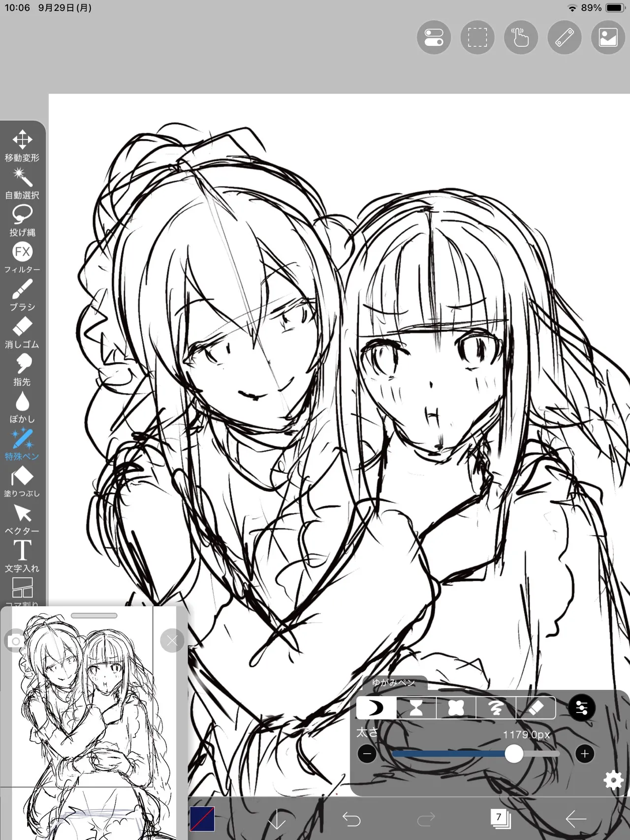Choose the 投げ縄 lasso tool
This screenshot has height=840, width=630.
pyautogui.click(x=22, y=220)
